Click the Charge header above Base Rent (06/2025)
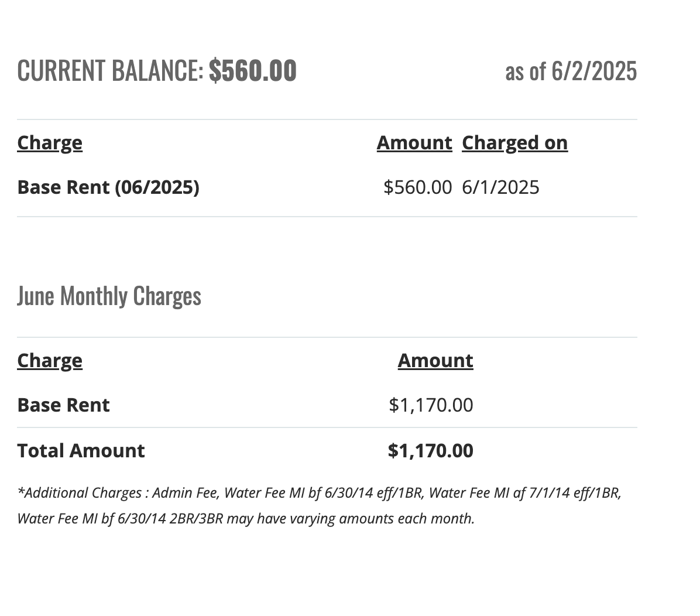Image resolution: width=700 pixels, height=616 pixels. [x=50, y=143]
